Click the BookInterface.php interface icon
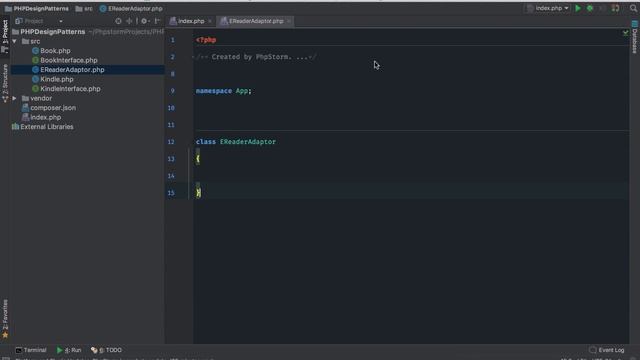Image resolution: width=640 pixels, height=360 pixels. click(x=36, y=60)
